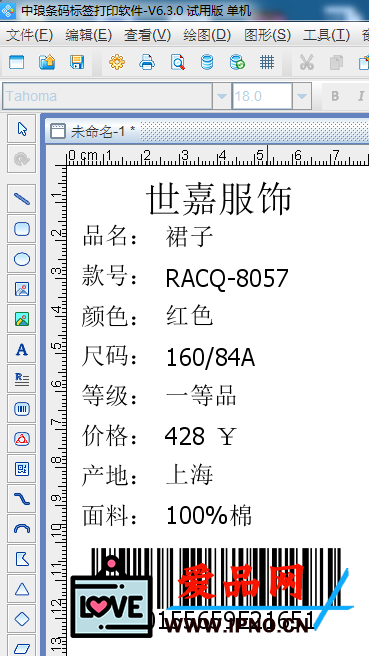Select the line drawing tool
Viewport: 369px width, 656px height.
(x=22, y=198)
